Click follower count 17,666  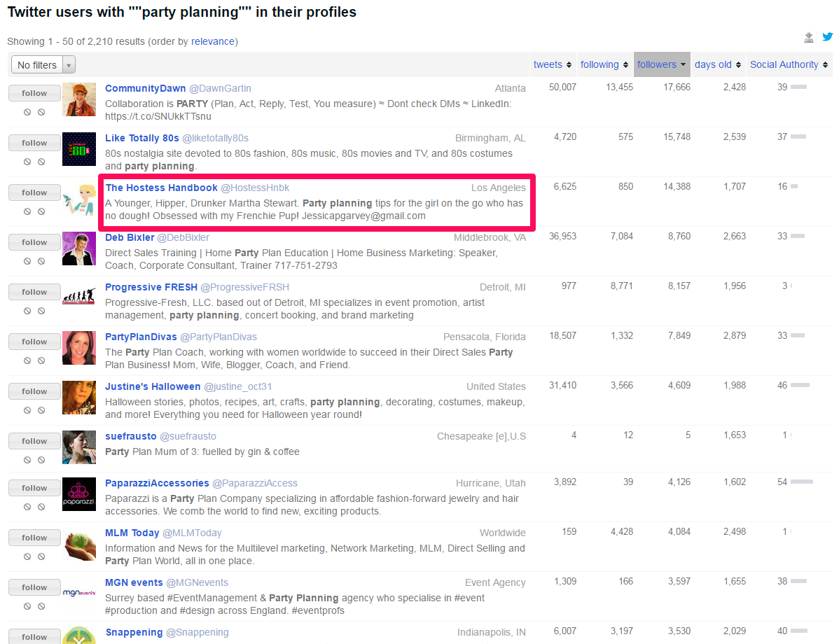[x=677, y=87]
